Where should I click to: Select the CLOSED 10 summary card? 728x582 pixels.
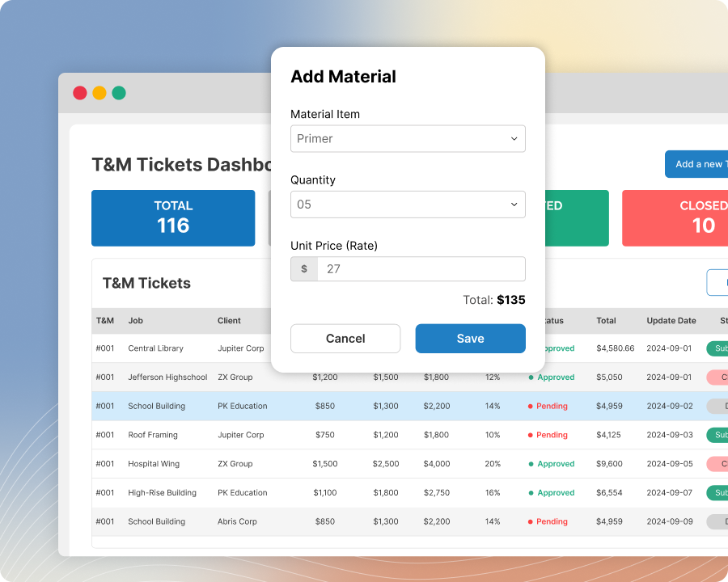(675, 218)
